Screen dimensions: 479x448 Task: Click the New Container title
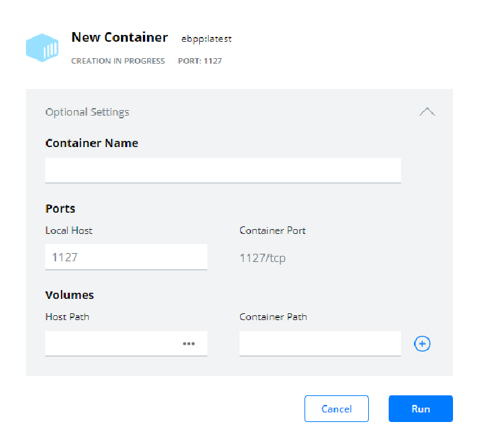pyautogui.click(x=119, y=38)
